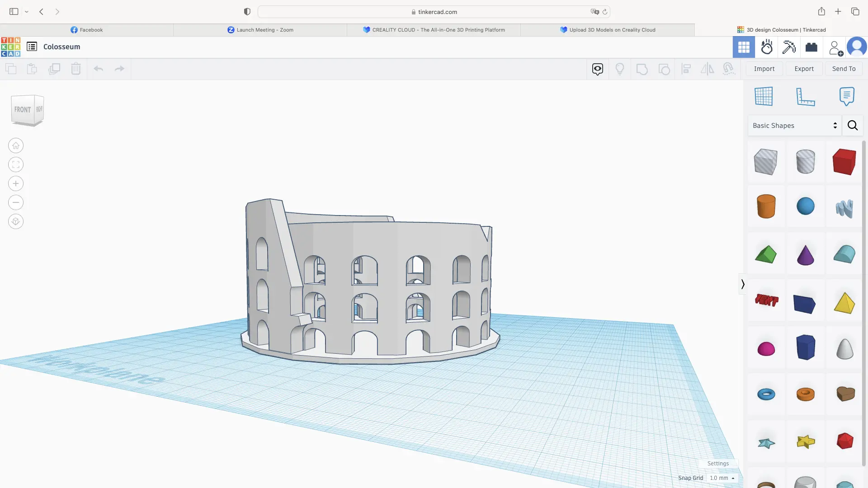The image size is (868, 488).
Task: Pick the teal Round Roof shape
Action: pos(844,254)
